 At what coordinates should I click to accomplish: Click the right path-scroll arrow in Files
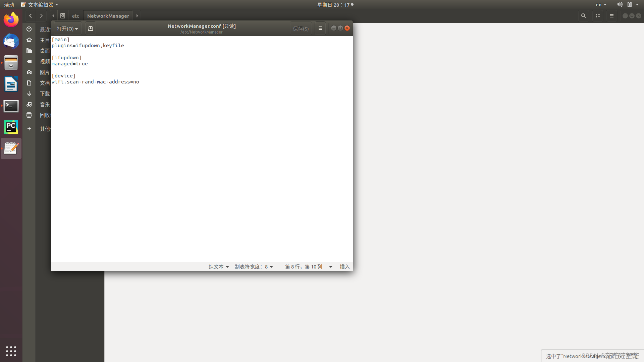(137, 16)
